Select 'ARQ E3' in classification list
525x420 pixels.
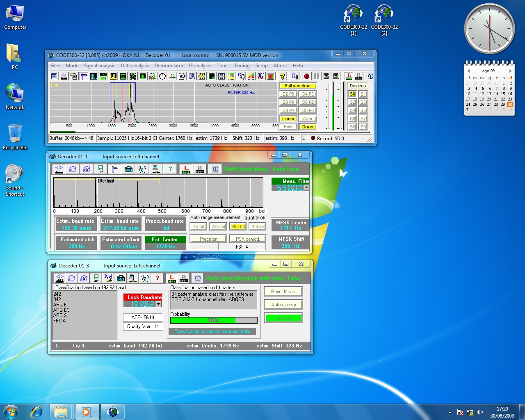click(62, 310)
